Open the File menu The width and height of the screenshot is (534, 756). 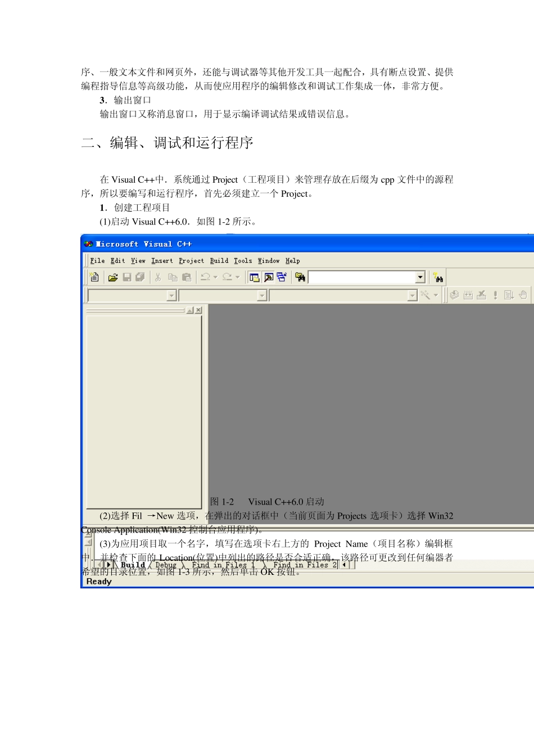pos(98,261)
